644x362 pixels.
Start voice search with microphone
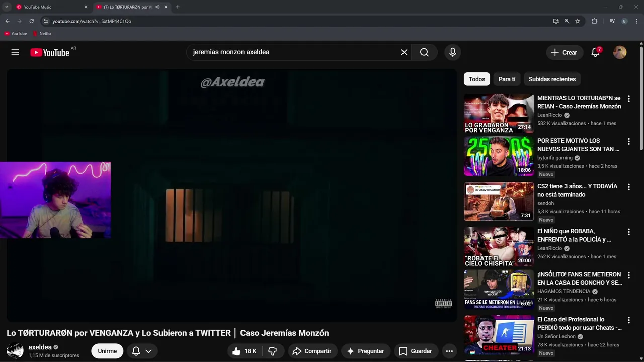(x=453, y=52)
